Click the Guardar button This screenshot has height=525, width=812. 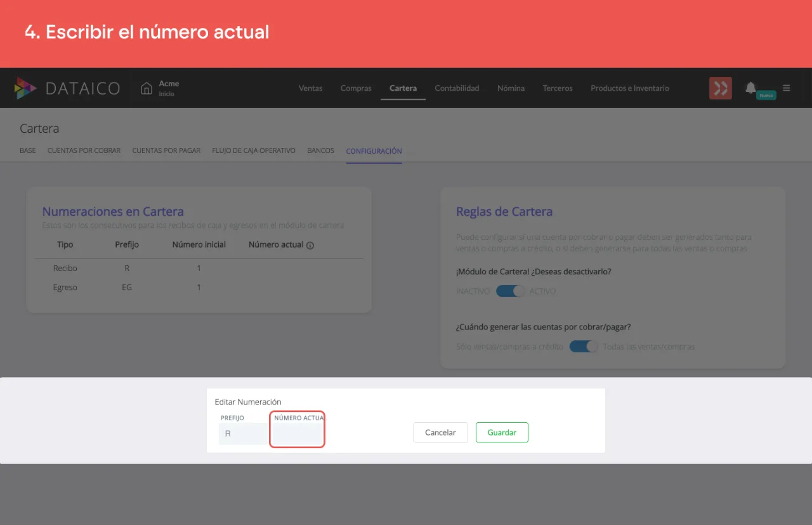pyautogui.click(x=502, y=432)
